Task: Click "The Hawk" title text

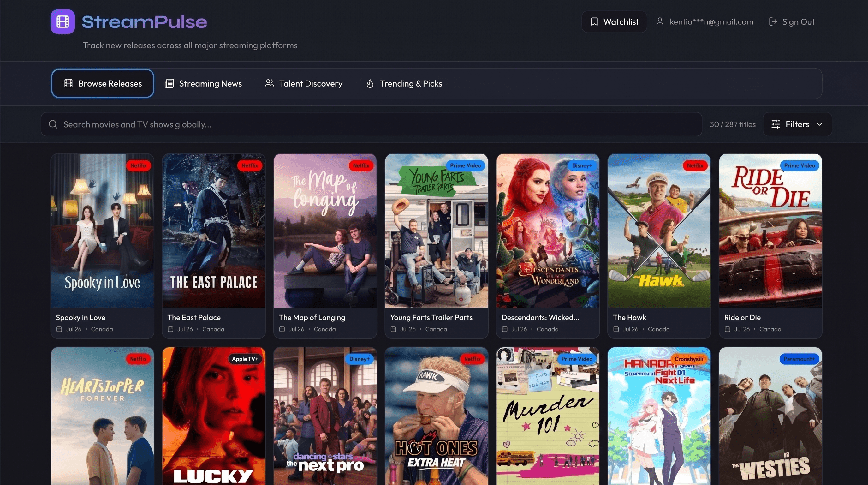Action: (x=629, y=317)
